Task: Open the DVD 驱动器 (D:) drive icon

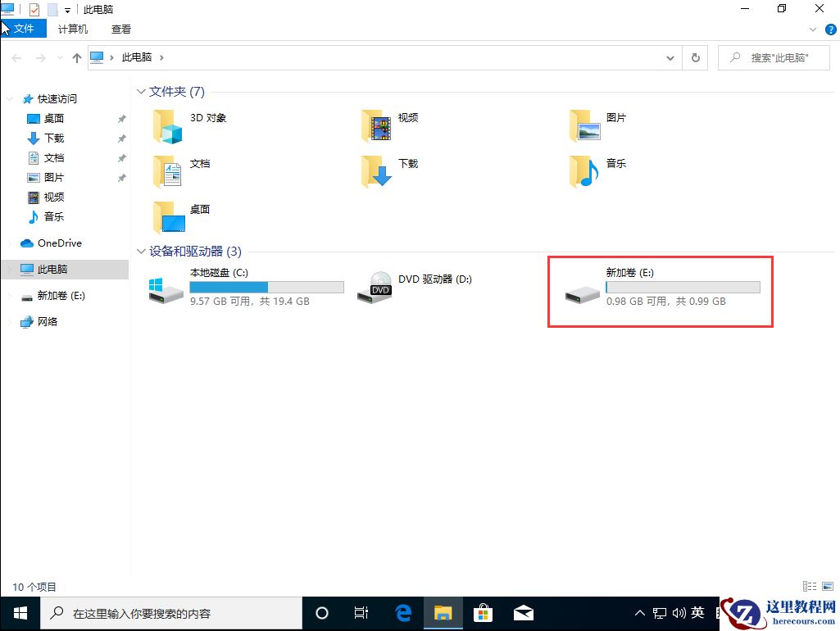Action: (x=375, y=288)
